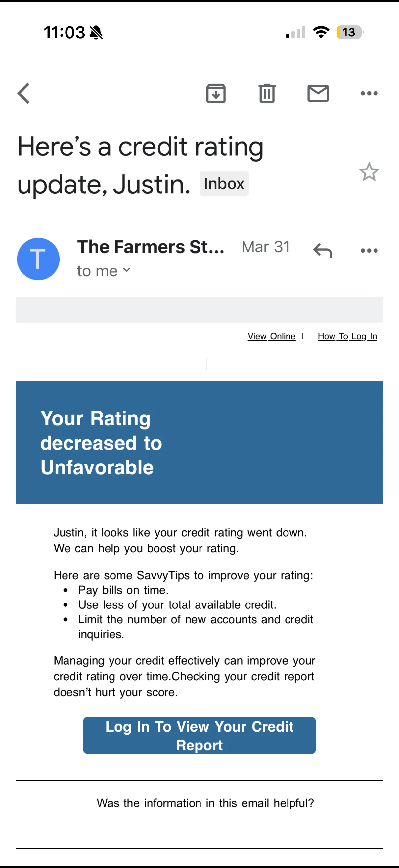Reply to The Farmers St... message
This screenshot has width=399, height=868.
click(x=322, y=251)
